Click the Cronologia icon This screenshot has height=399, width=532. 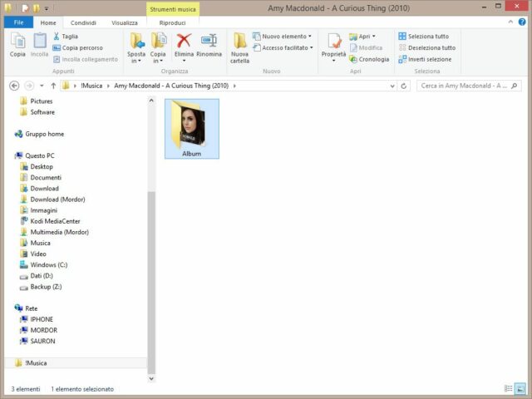coord(353,59)
